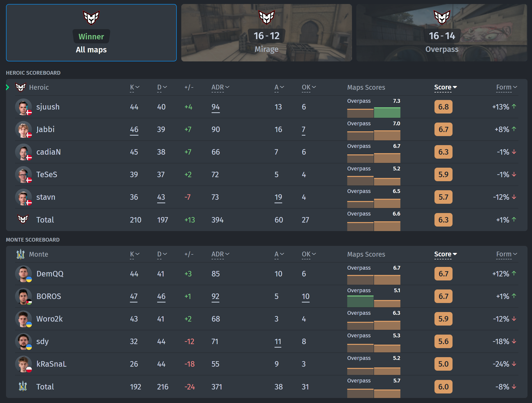Screen dimensions: 532x403
Task: Sort Heroic scoreboard by Kills column
Action: tap(134, 87)
